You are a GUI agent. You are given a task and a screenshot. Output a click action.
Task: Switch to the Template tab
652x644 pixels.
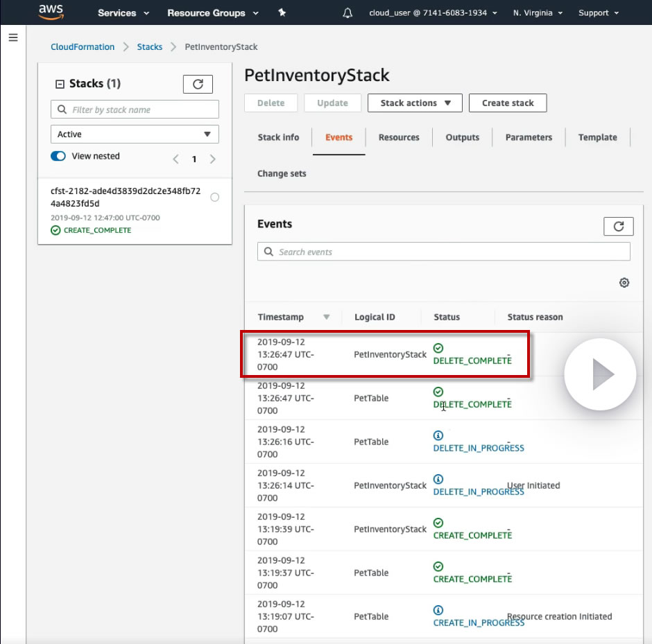click(x=597, y=137)
